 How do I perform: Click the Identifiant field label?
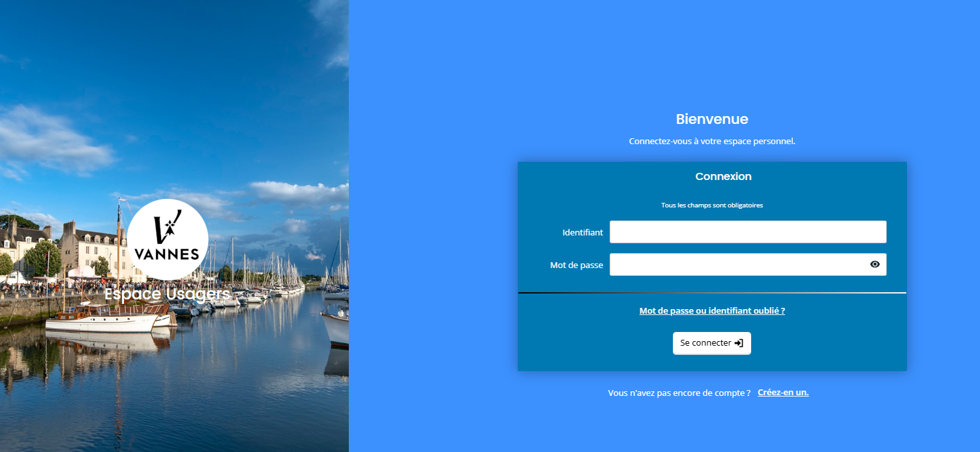click(582, 233)
